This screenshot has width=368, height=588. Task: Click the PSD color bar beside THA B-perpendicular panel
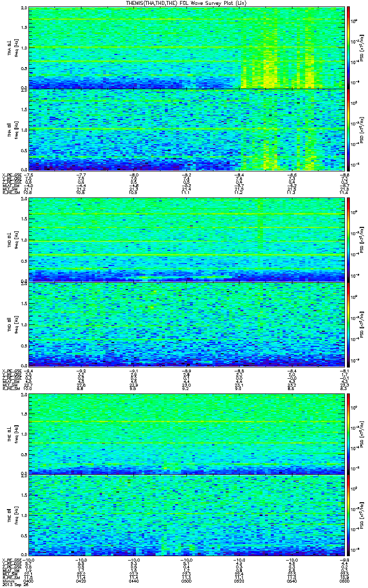348,48
